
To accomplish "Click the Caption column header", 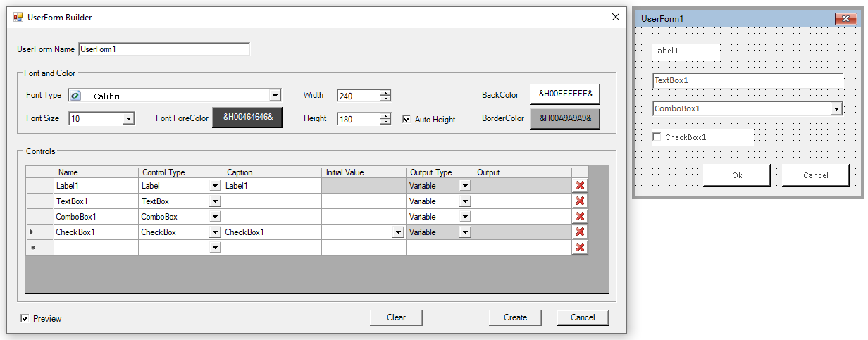I will 272,172.
